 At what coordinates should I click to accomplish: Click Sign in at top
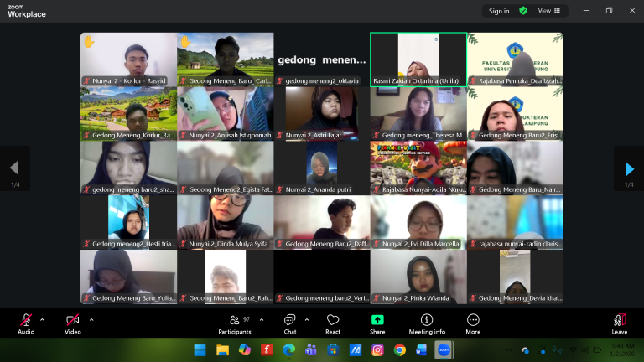[x=499, y=11]
